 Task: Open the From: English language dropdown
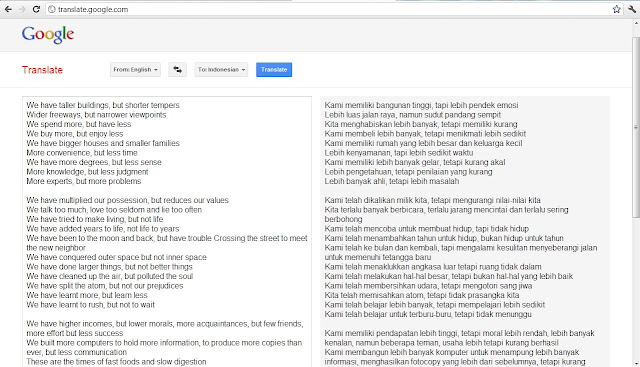pyautogui.click(x=135, y=69)
